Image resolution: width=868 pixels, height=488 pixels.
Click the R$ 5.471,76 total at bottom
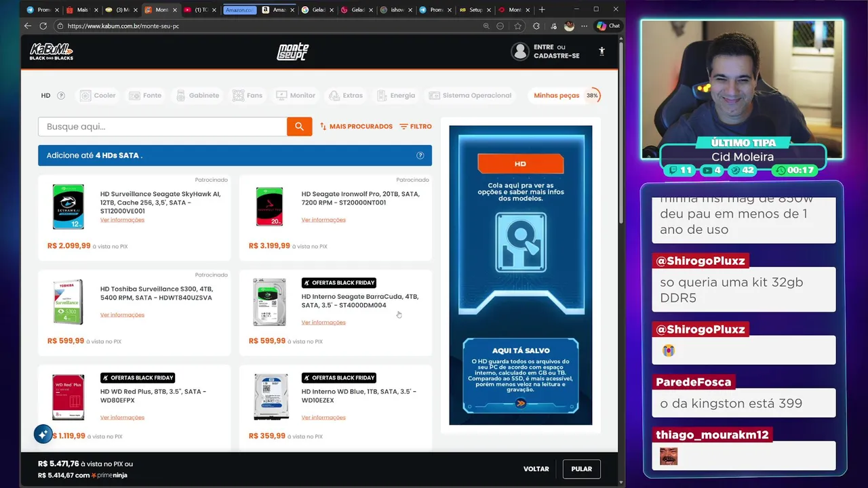point(59,464)
